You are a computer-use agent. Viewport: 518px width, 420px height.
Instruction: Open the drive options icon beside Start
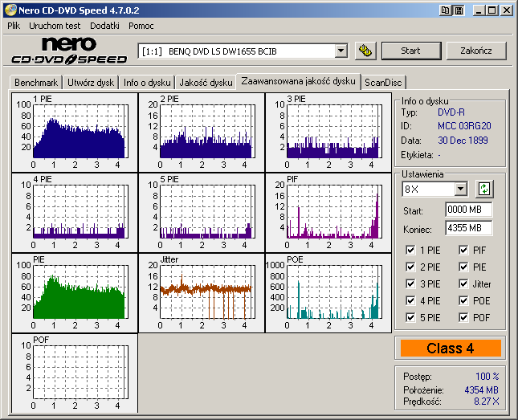(x=365, y=51)
